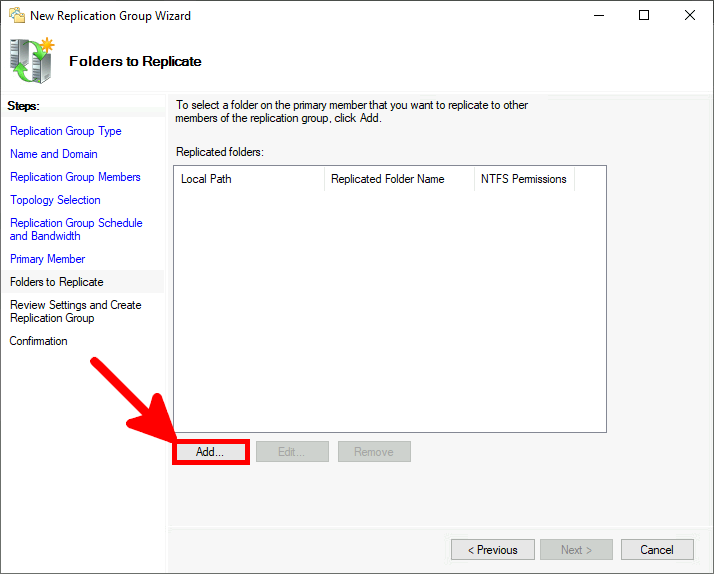
Task: Click the greyed-out Next button
Action: click(576, 550)
